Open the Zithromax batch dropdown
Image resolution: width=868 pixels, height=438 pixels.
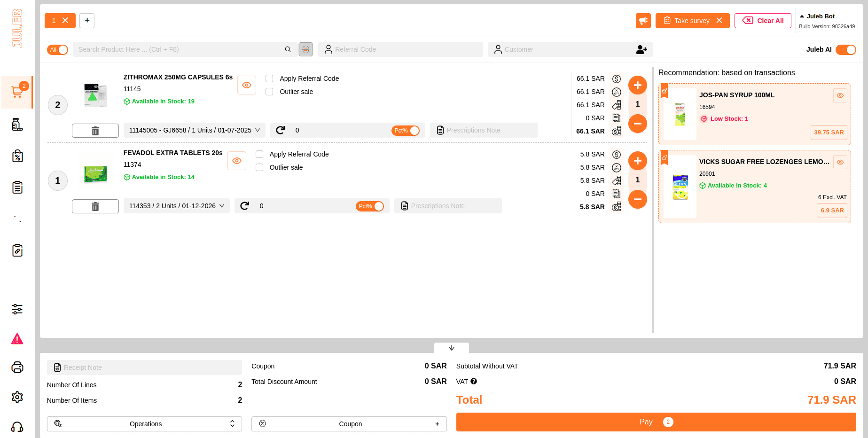point(194,130)
